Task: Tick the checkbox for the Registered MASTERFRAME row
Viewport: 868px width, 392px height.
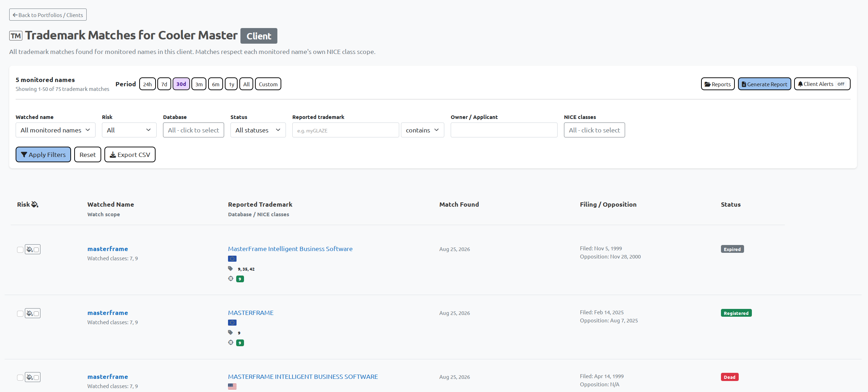Action: 20,314
